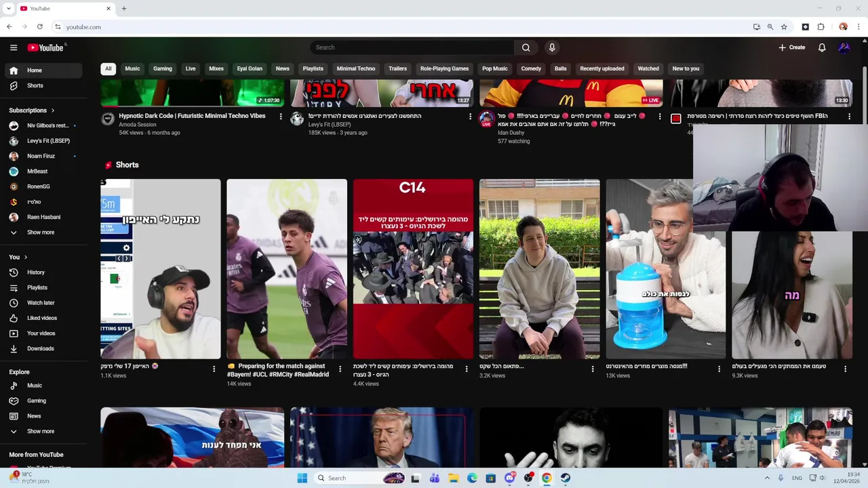868x488 pixels.
Task: Bookmark this page with star icon
Action: point(784,26)
